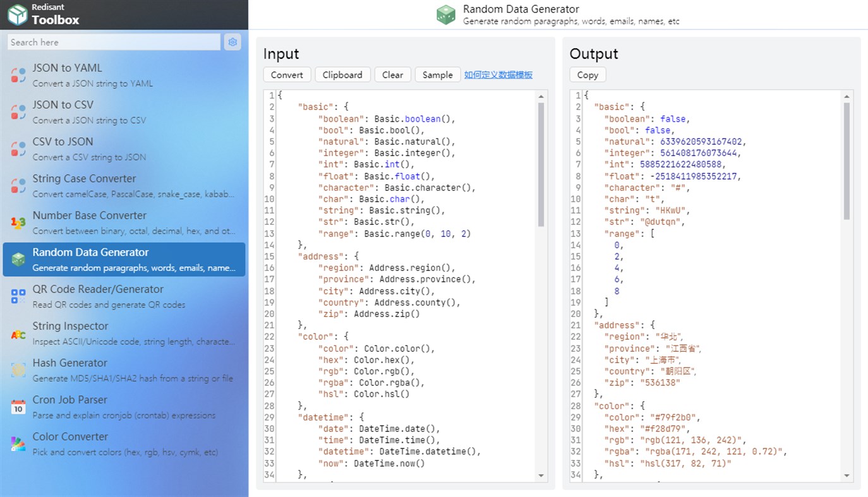
Task: Click input line "boolean": Basic.boolean()
Action: 387,119
